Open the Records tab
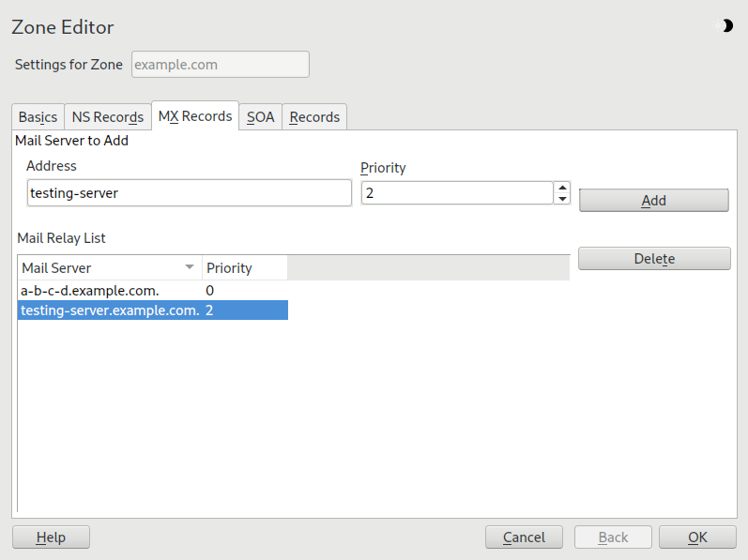 pos(314,117)
